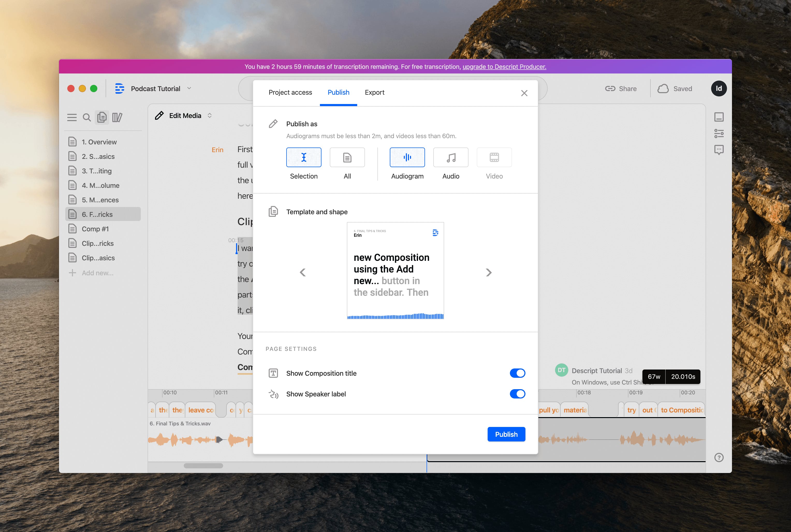Click the Edit Media pencil icon
The height and width of the screenshot is (532, 791).
[159, 115]
